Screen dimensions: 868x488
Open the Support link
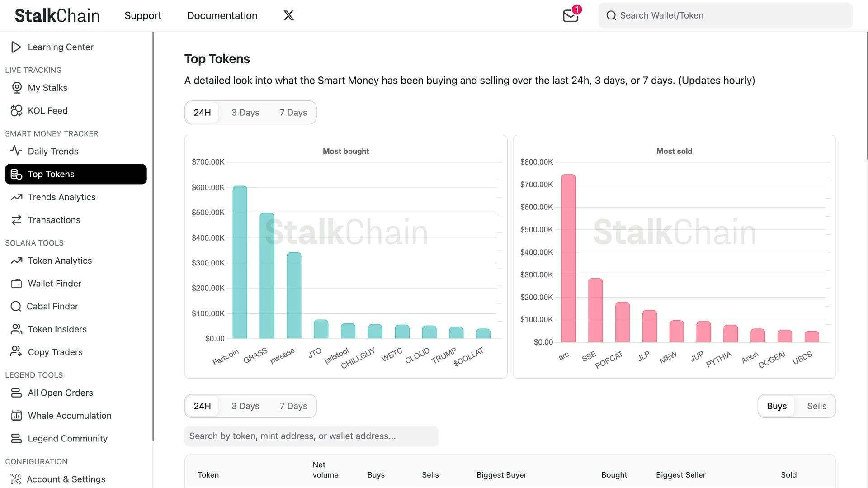click(x=143, y=15)
